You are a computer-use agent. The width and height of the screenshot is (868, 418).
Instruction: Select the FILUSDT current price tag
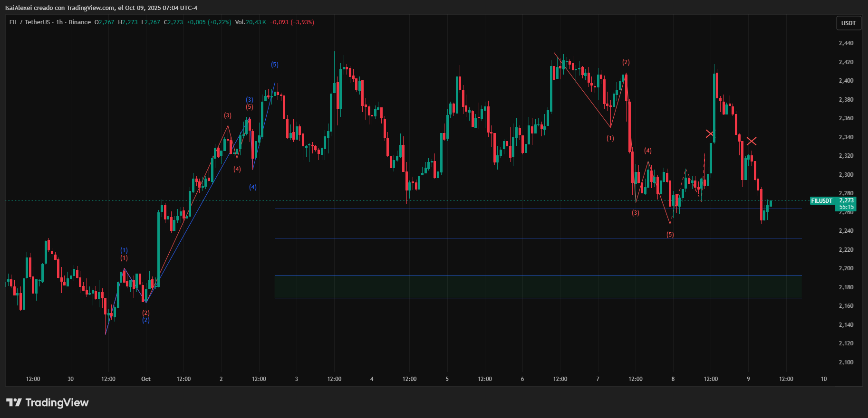point(821,201)
